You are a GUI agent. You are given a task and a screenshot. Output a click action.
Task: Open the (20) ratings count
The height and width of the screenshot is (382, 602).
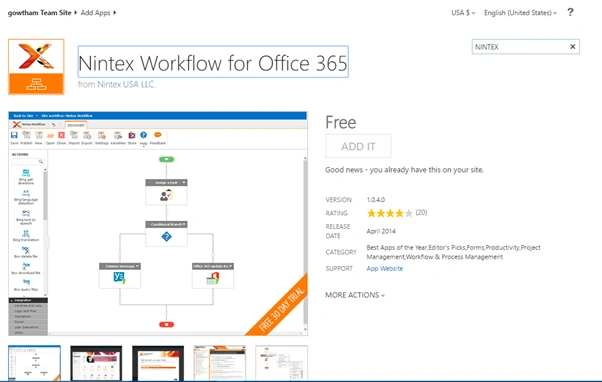[x=421, y=212]
